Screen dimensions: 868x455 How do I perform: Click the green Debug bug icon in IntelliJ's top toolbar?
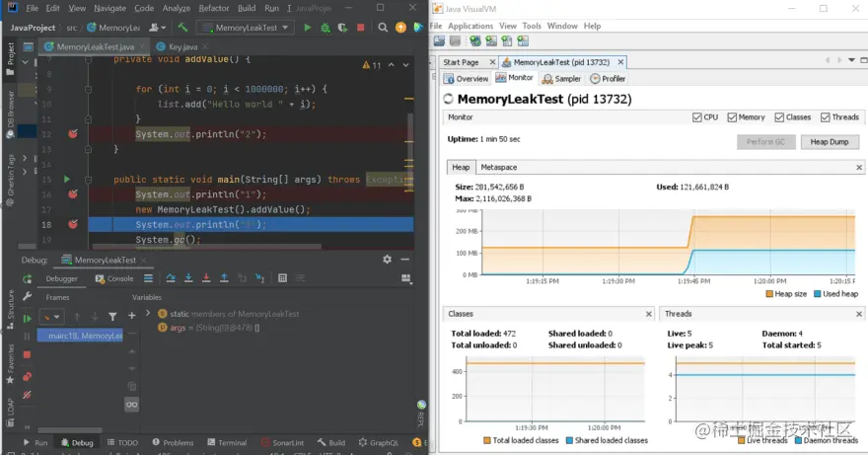pyautogui.click(x=325, y=28)
